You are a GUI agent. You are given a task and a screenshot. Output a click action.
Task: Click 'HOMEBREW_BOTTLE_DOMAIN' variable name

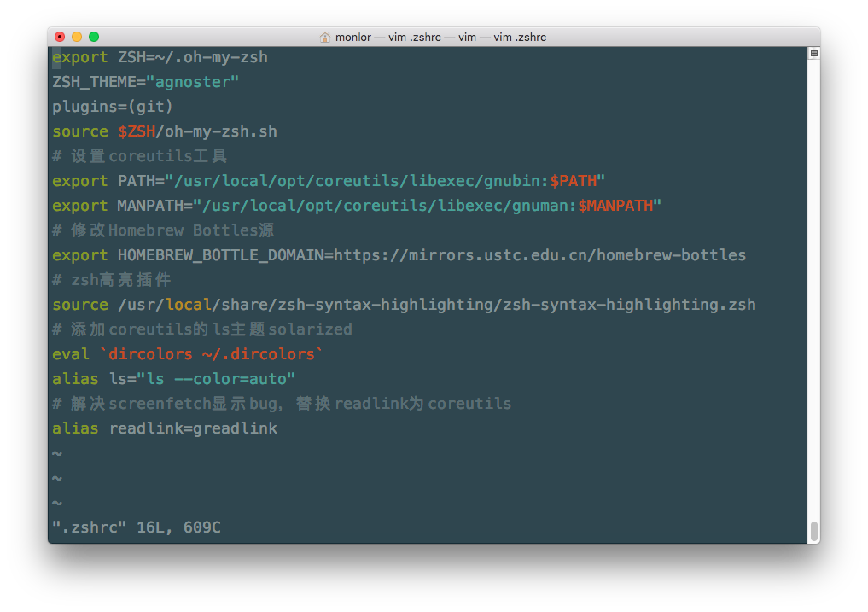[220, 255]
